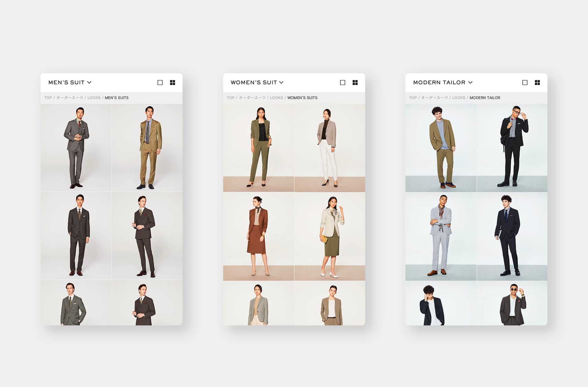Click MODERN TAILOR breadcrumb text

[x=485, y=98]
